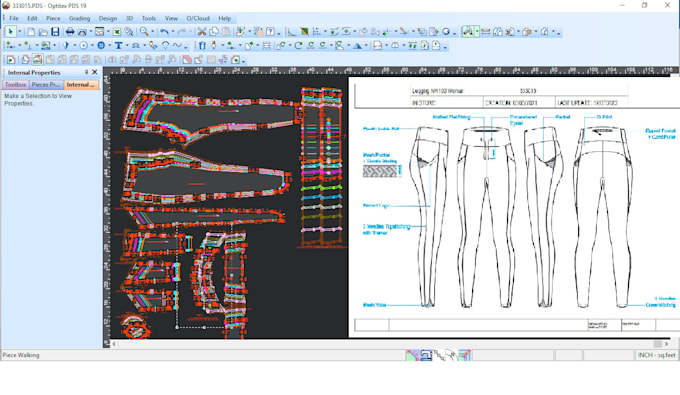Click the plotter icon next to the printer
The width and height of the screenshot is (680, 395).
click(82, 32)
